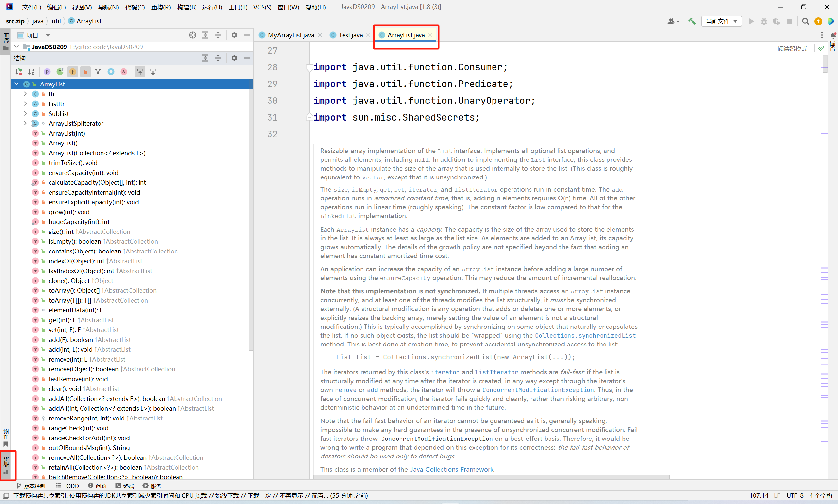The height and width of the screenshot is (504, 838).
Task: Click the 阅读器模式 reader mode button
Action: pyautogui.click(x=792, y=48)
